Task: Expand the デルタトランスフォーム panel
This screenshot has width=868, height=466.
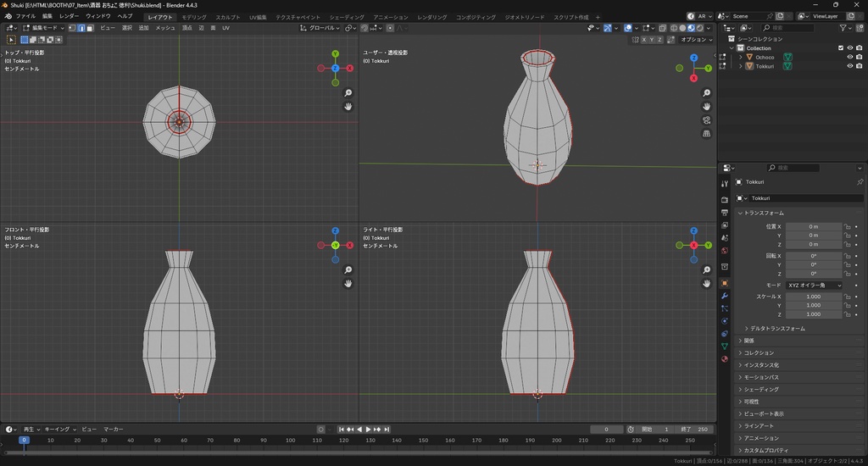Action: (776, 328)
